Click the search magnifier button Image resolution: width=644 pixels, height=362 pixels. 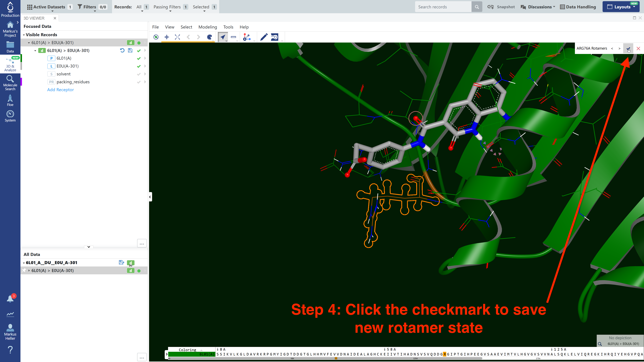477,7
